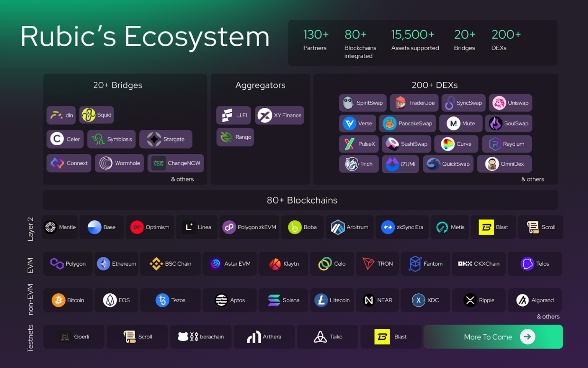Open the ChangeNOW bridge entry
The image size is (588, 368).
click(x=175, y=163)
